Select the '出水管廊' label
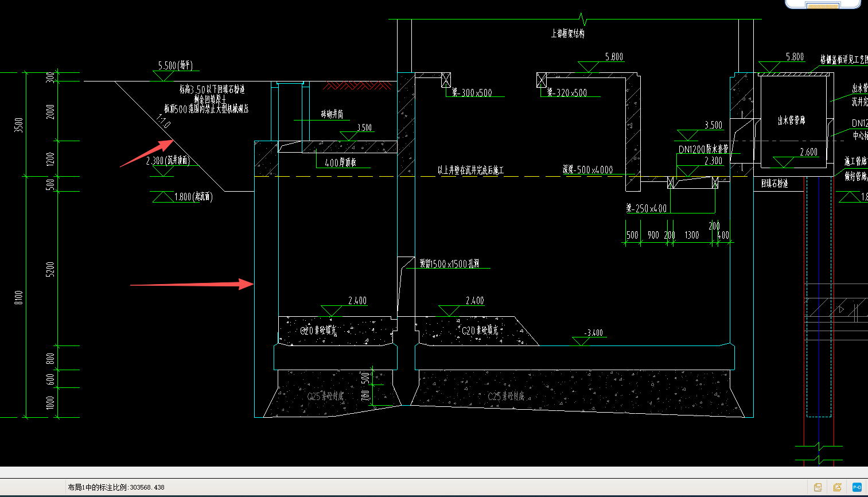This screenshot has width=868, height=497. tap(791, 121)
